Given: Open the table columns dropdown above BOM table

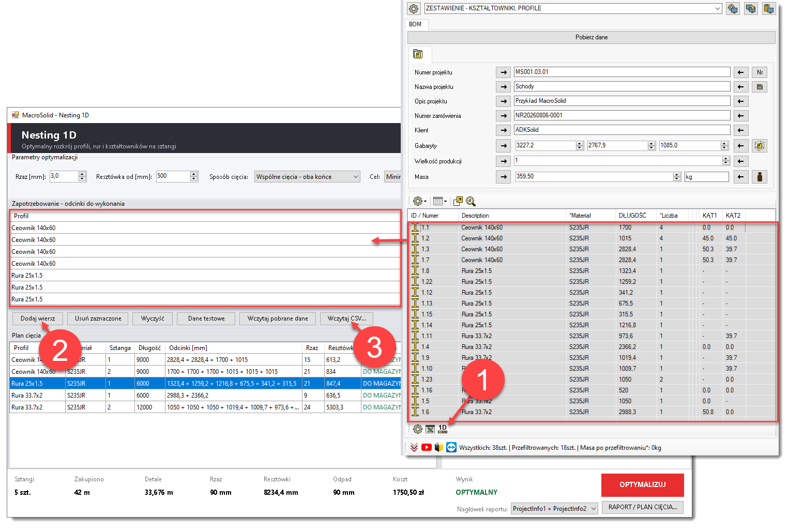Looking at the screenshot, I should [440, 201].
